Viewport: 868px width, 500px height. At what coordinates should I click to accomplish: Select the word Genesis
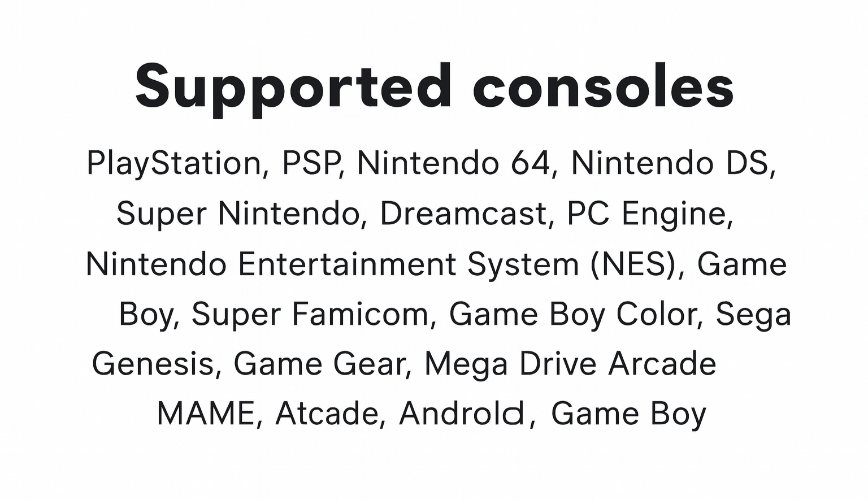pyautogui.click(x=153, y=364)
